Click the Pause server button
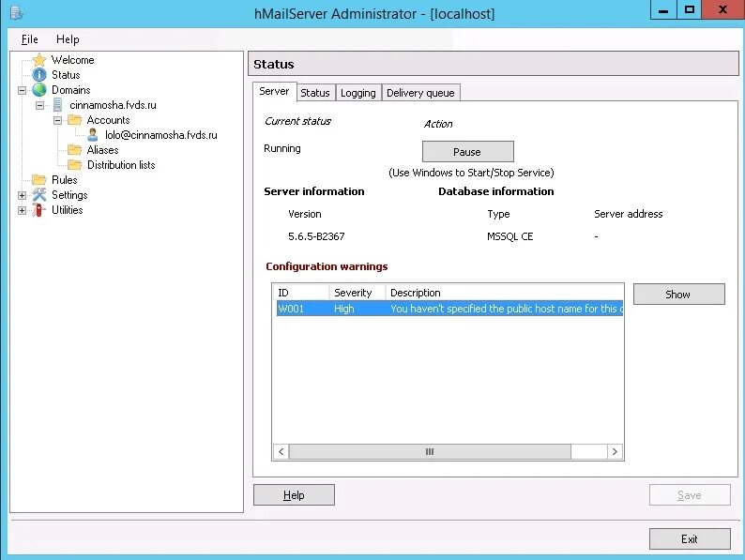This screenshot has width=745, height=560. click(467, 152)
